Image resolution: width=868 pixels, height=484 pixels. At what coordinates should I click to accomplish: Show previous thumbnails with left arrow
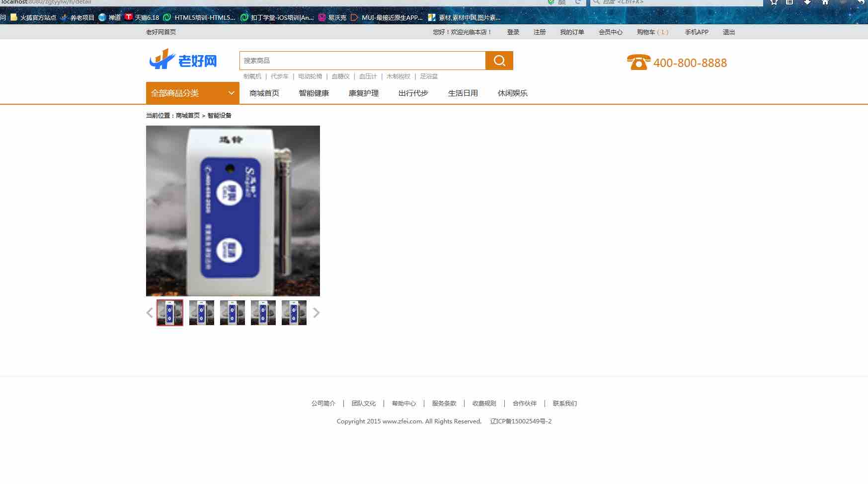click(150, 313)
